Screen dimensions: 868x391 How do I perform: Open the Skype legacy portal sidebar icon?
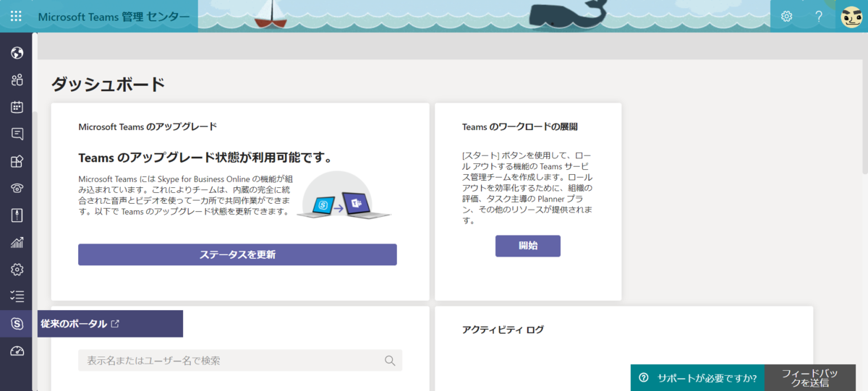coord(17,324)
